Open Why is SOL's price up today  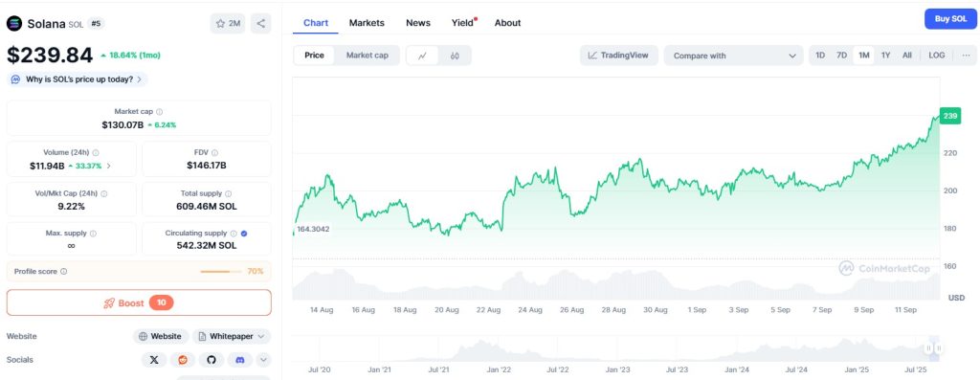(78, 79)
